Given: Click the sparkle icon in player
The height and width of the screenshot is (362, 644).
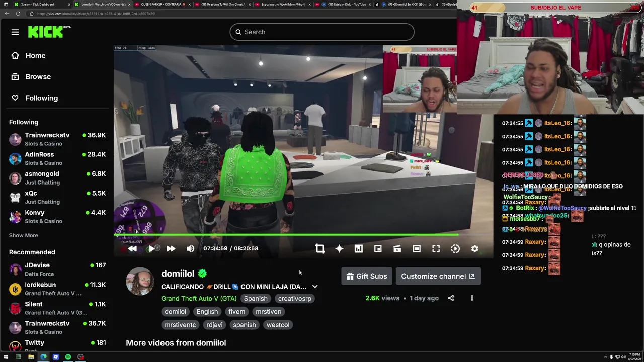Looking at the screenshot, I should coord(339,248).
